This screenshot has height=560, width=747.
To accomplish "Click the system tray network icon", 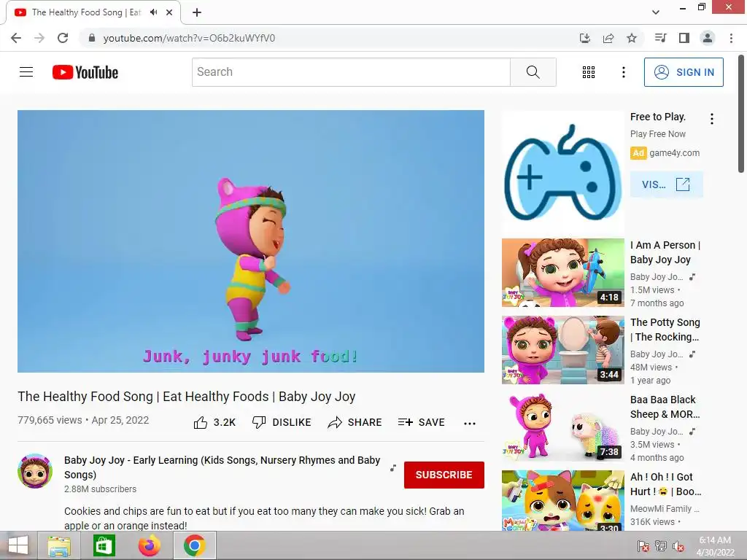I will [x=661, y=546].
